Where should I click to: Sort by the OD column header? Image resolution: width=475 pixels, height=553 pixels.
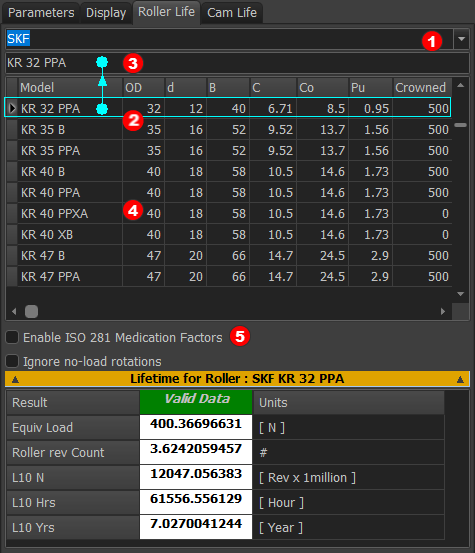tap(144, 87)
